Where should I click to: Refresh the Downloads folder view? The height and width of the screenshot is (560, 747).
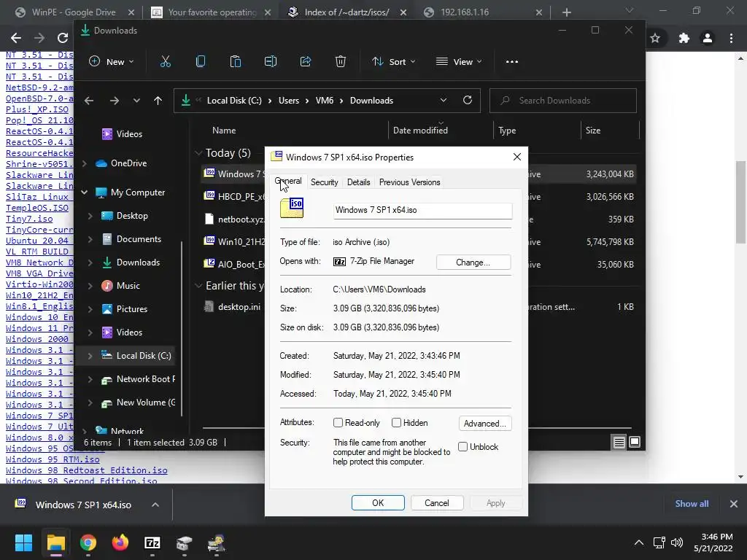tap(468, 100)
